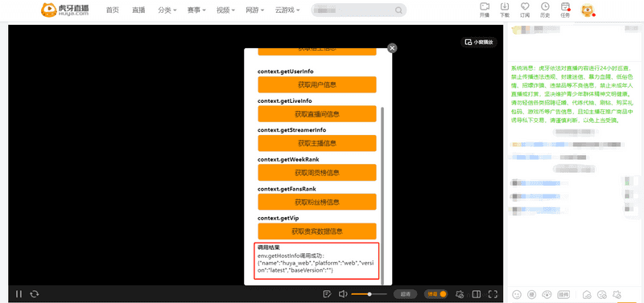The height and width of the screenshot is (303, 644).
Task: Open the chat panel extension puzzle icon
Action: 616,294
